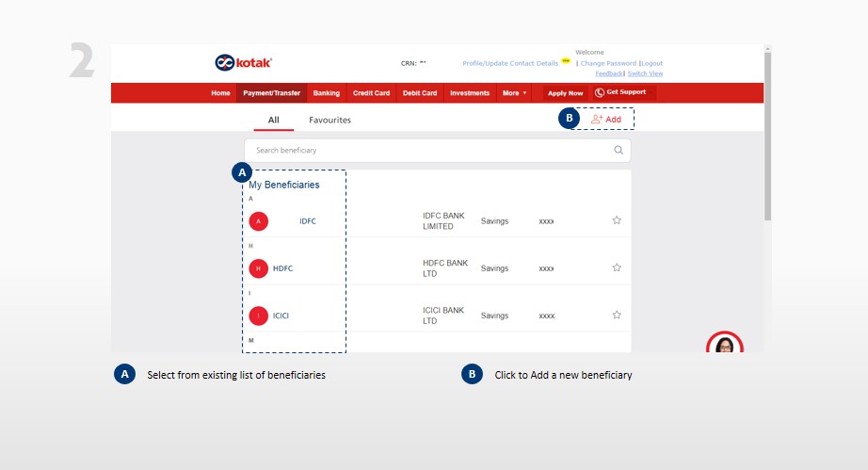Open the Payment/Transfer menu
The image size is (868, 470).
point(271,93)
